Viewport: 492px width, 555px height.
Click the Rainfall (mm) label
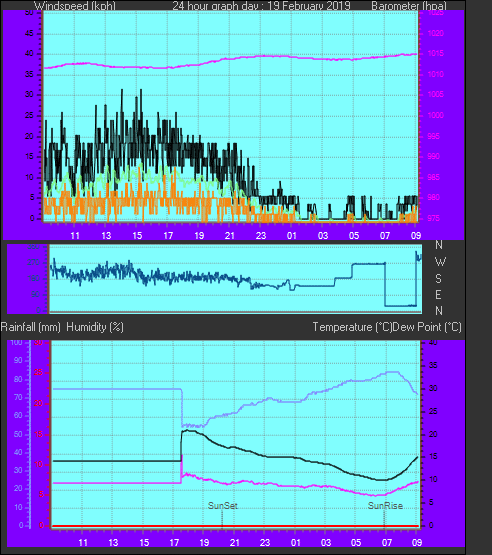31,327
